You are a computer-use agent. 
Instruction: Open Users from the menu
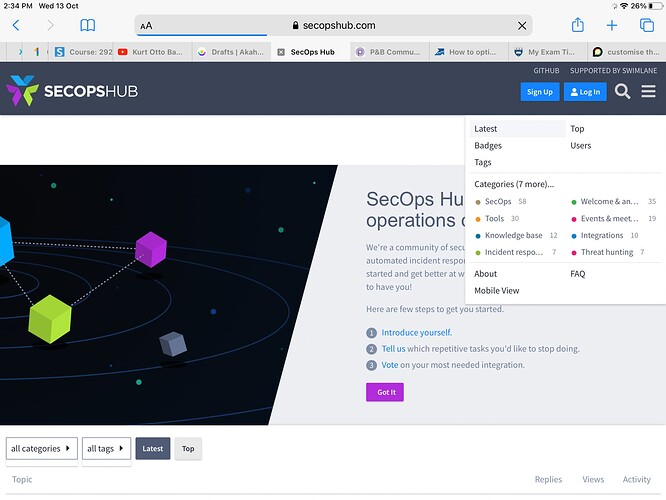580,146
